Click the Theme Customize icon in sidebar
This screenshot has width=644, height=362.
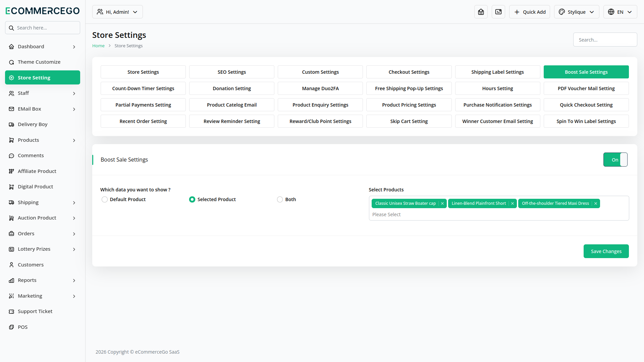[x=11, y=62]
